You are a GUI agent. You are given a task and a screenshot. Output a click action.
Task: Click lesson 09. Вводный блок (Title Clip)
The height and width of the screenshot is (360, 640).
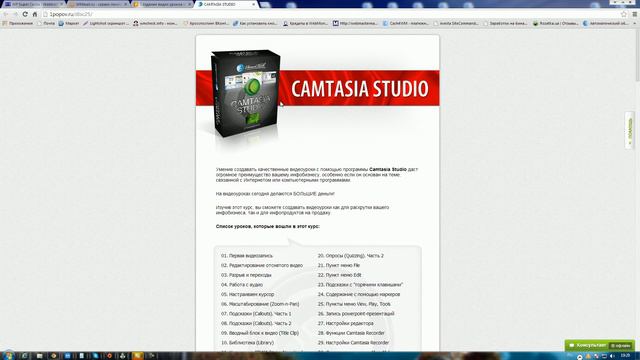260,333
